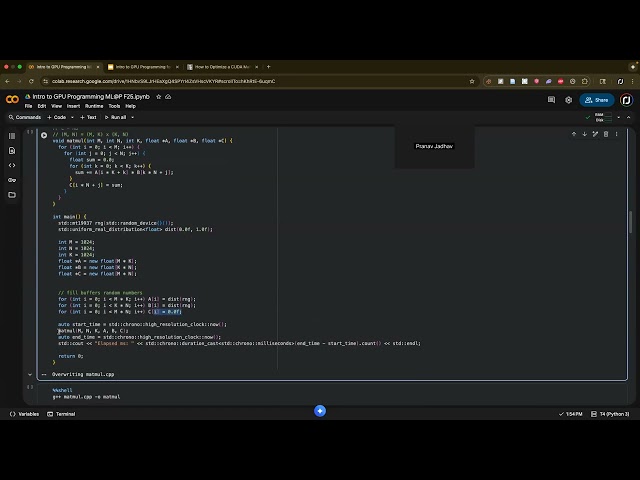The height and width of the screenshot is (480, 640).
Task: Move cell down with arrow icon
Action: pyautogui.click(x=584, y=134)
